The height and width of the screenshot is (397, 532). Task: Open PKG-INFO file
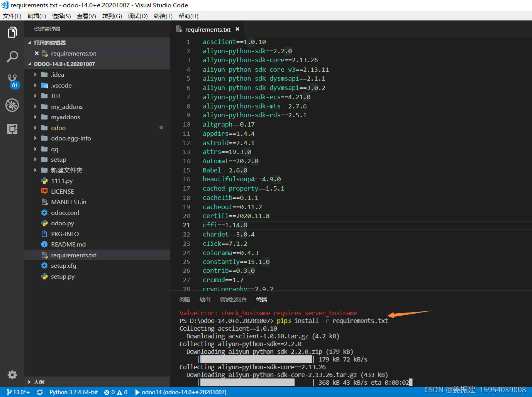coord(97,234)
